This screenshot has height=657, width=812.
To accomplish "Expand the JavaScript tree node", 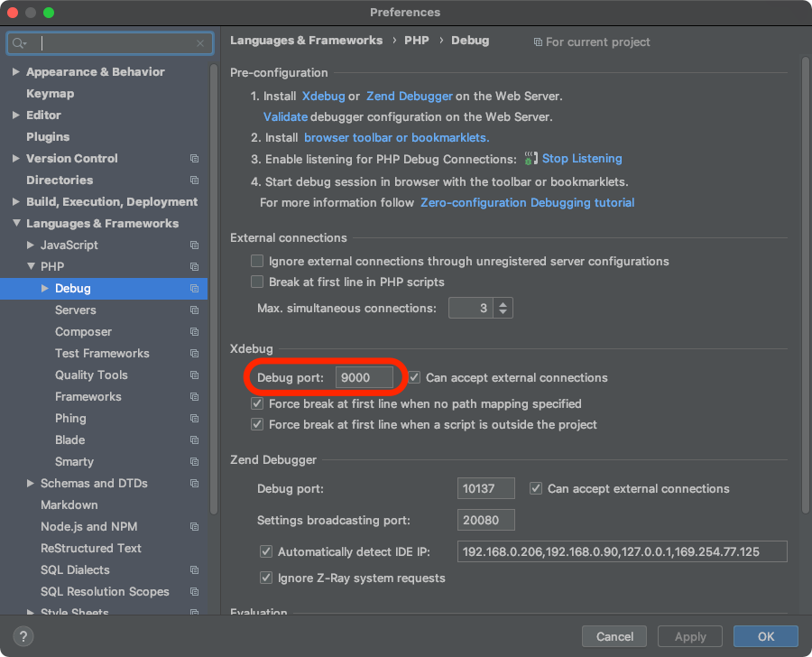I will click(31, 245).
